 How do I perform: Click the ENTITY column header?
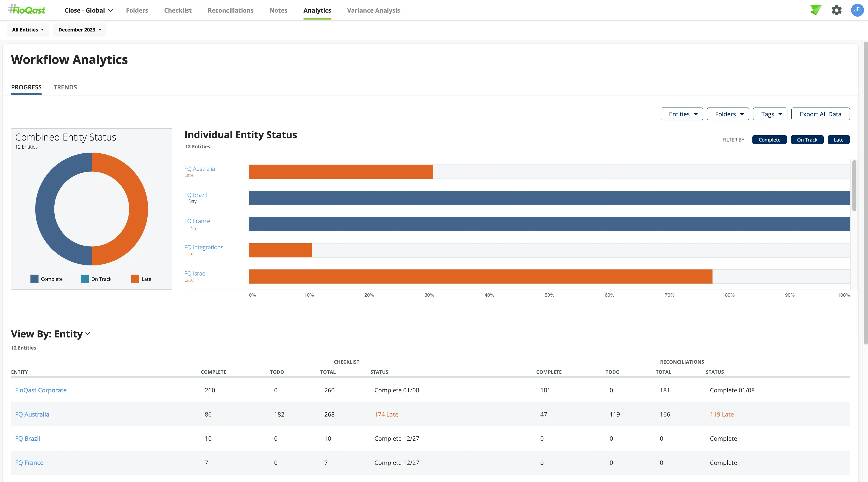click(20, 372)
